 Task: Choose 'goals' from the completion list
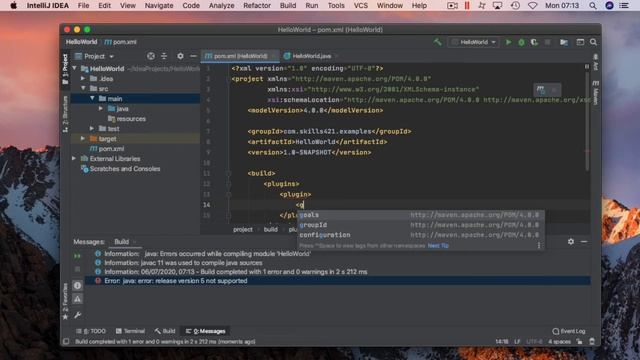[420, 215]
